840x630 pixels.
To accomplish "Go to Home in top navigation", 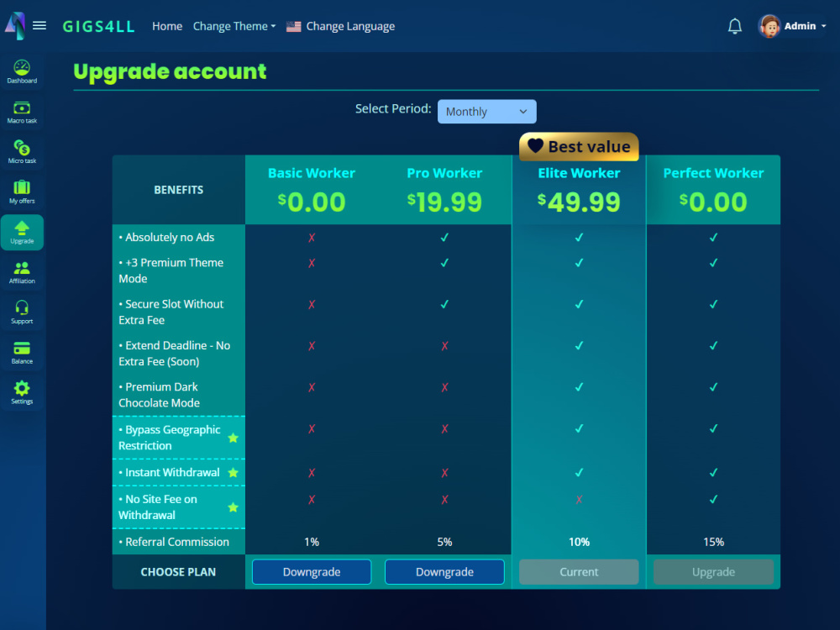I will (x=167, y=26).
